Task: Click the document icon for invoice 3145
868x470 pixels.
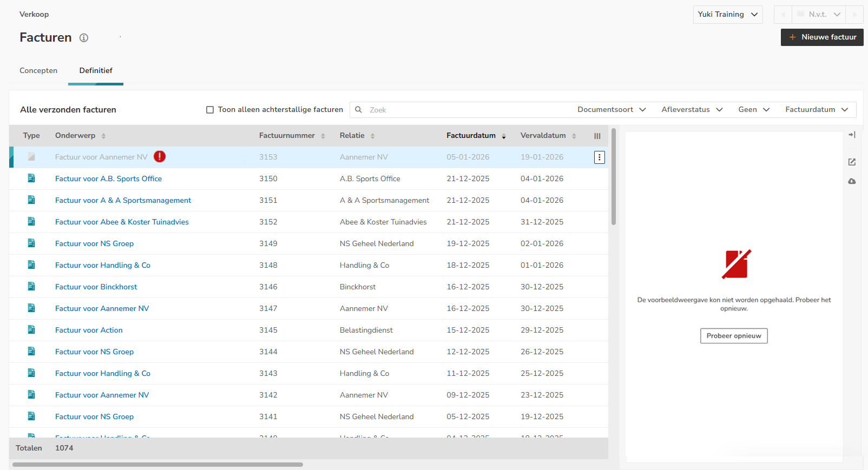Action: click(31, 330)
